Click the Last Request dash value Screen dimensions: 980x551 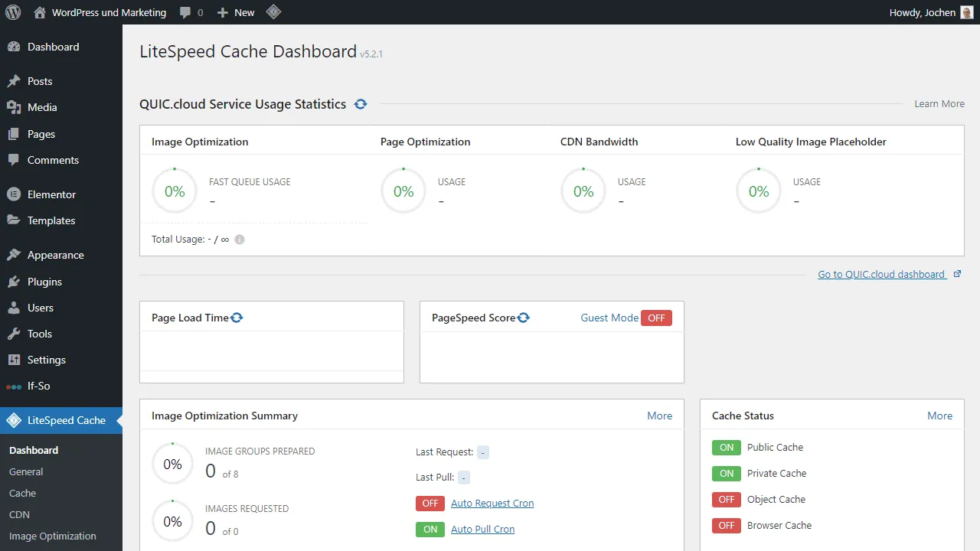point(482,452)
